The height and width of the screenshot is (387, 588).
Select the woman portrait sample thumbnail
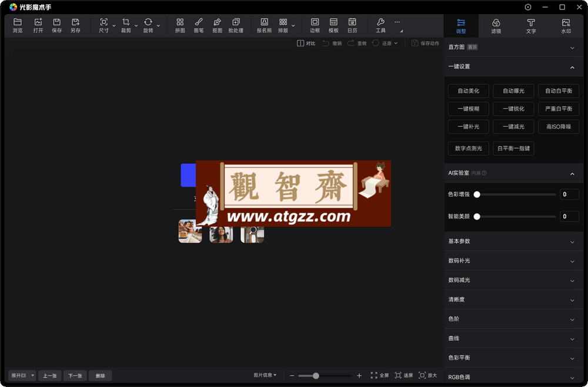pyautogui.click(x=221, y=234)
